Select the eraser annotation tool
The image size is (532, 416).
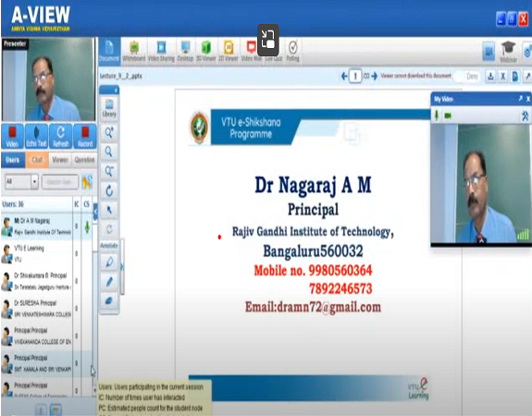coord(109,300)
